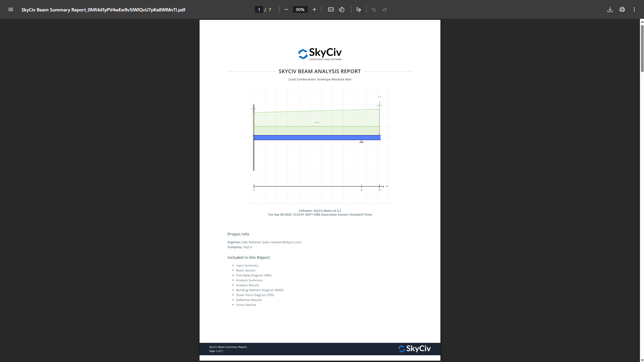Click the SKYCIV BEAM ANALYSIS REPORT heading
Image resolution: width=644 pixels, height=362 pixels.
(320, 71)
